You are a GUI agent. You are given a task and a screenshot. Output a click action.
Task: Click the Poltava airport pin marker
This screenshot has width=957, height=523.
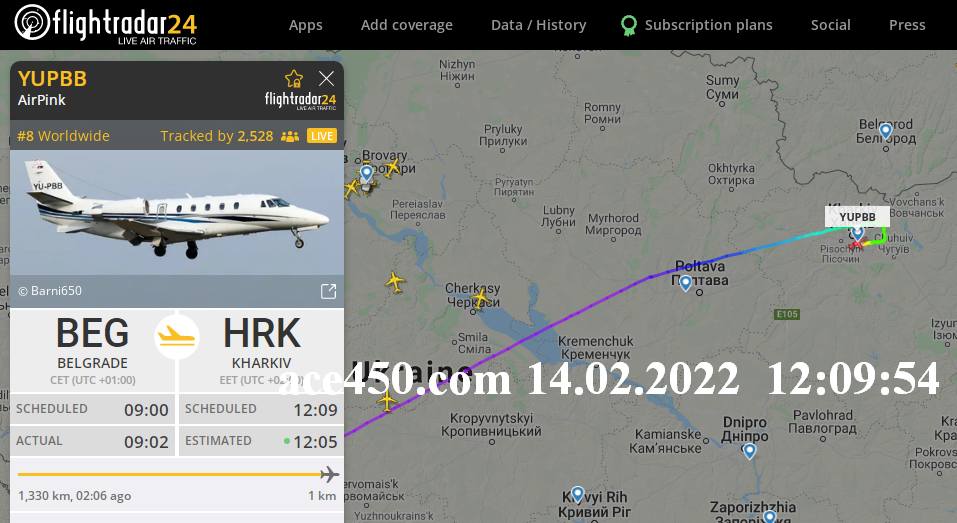point(685,283)
